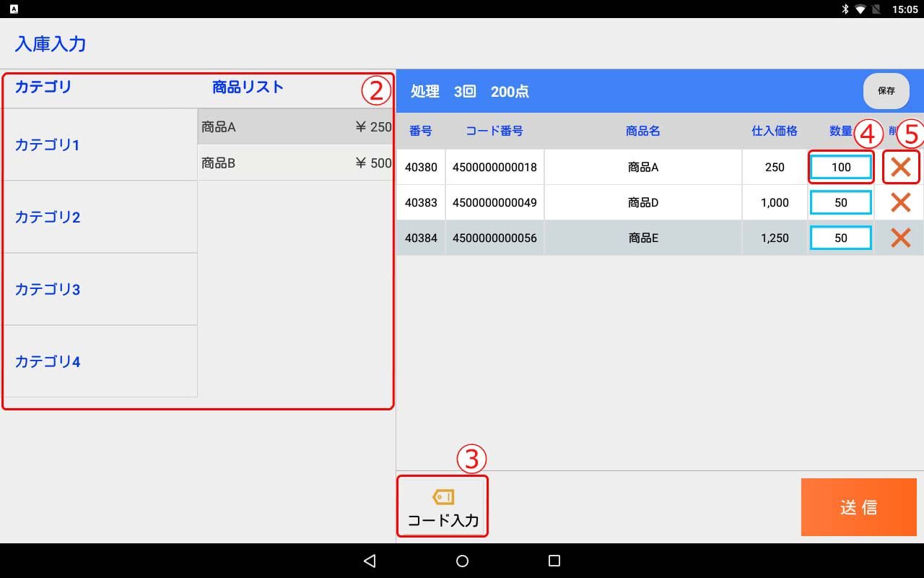Screen dimensions: 924x578
Task: Remove the 商品D row using X icon
Action: (900, 202)
